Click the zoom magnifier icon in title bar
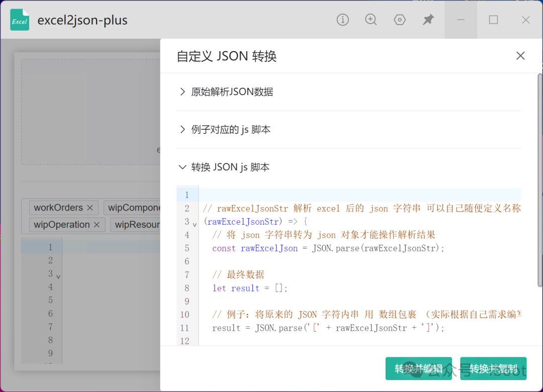This screenshot has width=543, height=392. pos(371,20)
